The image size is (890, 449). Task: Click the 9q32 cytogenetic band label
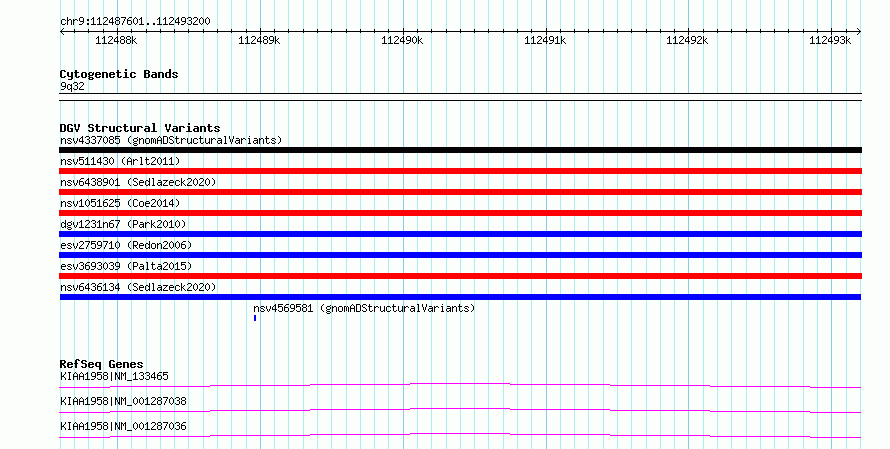click(x=72, y=87)
